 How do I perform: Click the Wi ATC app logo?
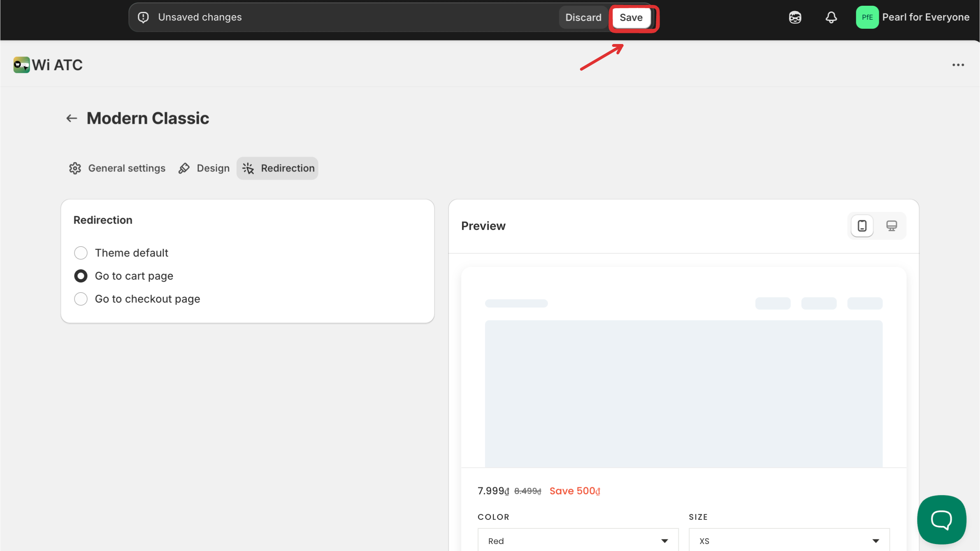(21, 65)
